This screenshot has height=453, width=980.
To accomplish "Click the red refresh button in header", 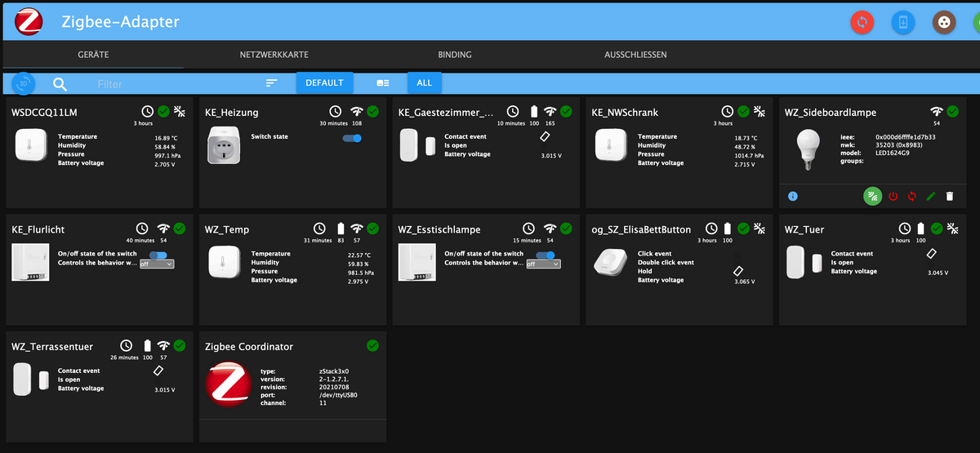I will click(x=862, y=22).
